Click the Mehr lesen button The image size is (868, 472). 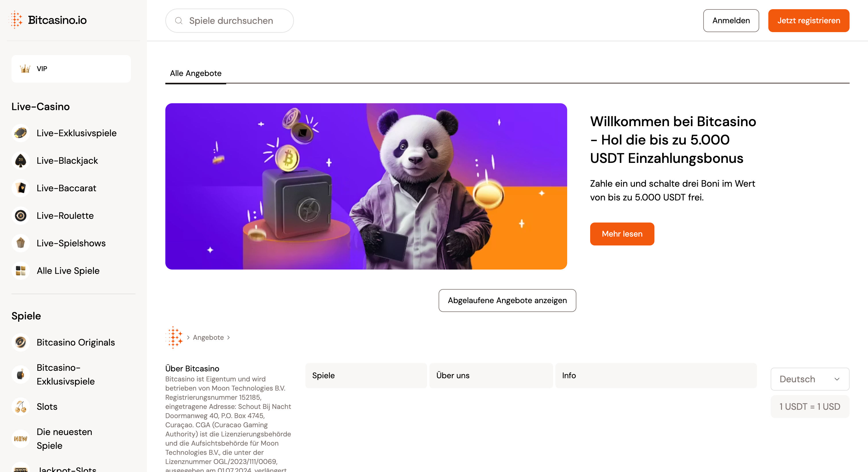tap(622, 234)
